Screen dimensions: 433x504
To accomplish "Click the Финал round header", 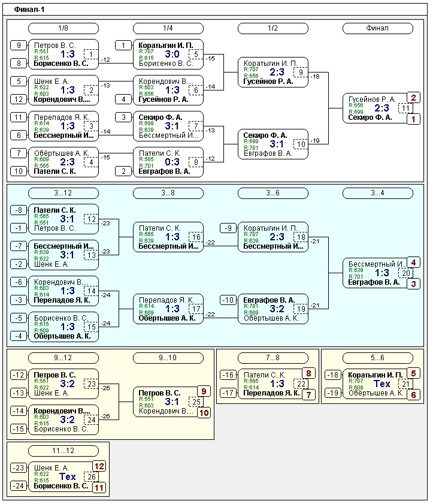I will (377, 28).
